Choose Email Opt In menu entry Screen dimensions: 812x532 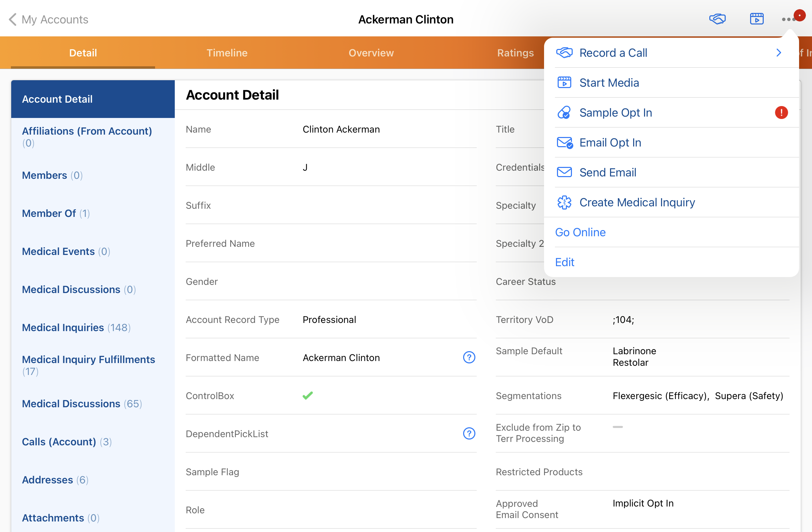610,142
